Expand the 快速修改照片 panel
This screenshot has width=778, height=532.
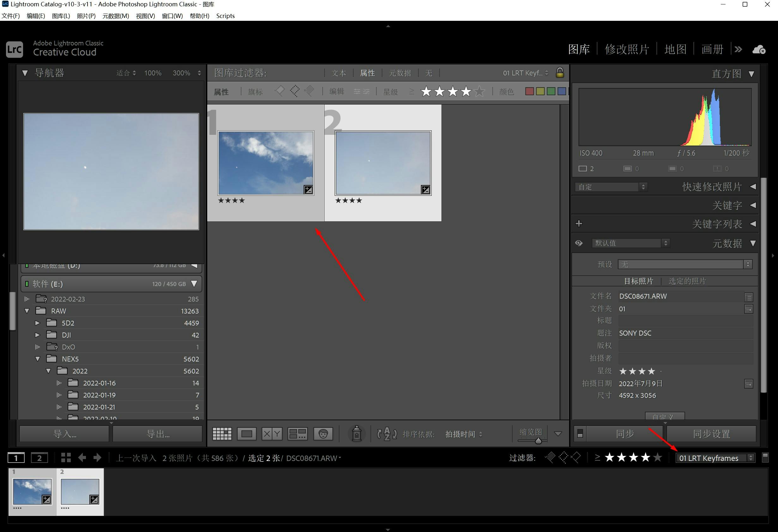pyautogui.click(x=752, y=187)
